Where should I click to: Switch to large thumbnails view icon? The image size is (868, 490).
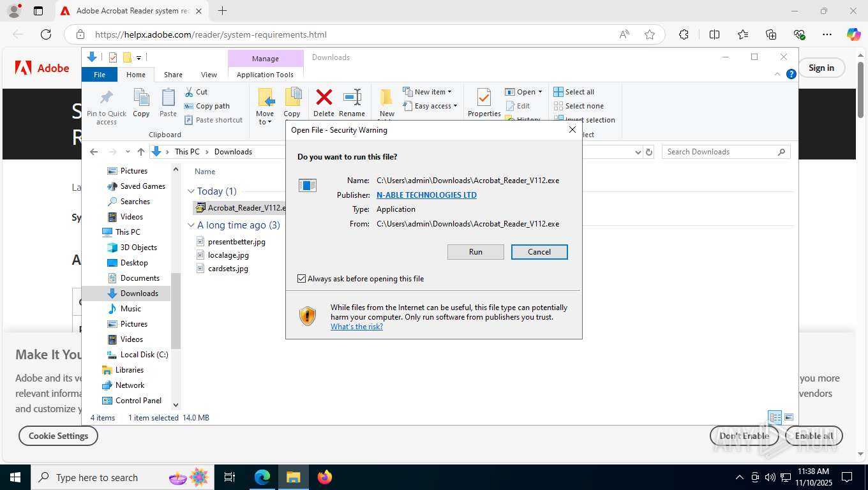pyautogui.click(x=789, y=418)
